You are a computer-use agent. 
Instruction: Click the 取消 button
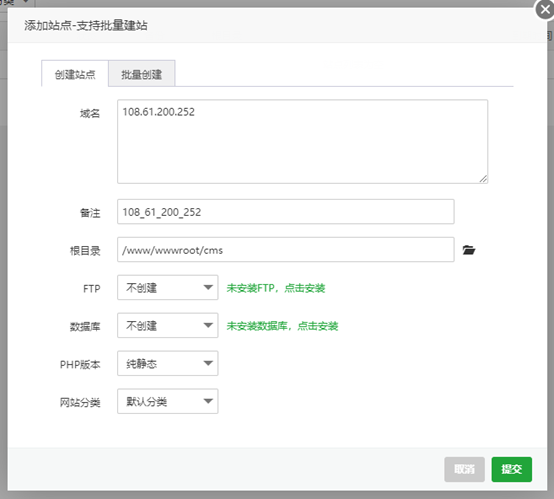tap(464, 469)
